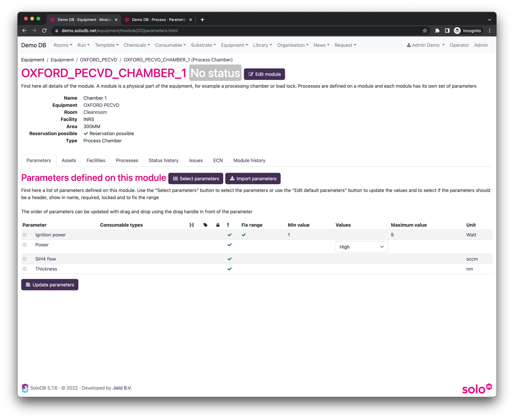Click the Admin link in navbar
Viewport: 514px width, 420px height.
pyautogui.click(x=481, y=45)
